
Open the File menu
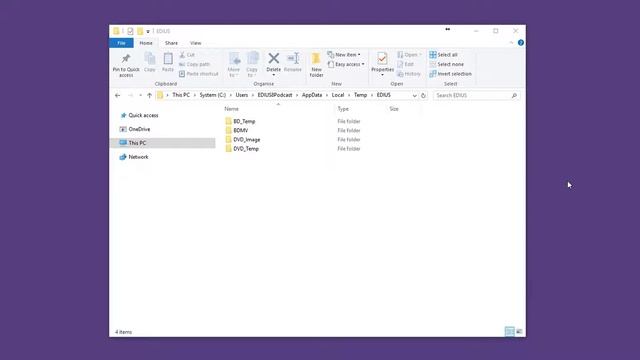click(x=121, y=43)
